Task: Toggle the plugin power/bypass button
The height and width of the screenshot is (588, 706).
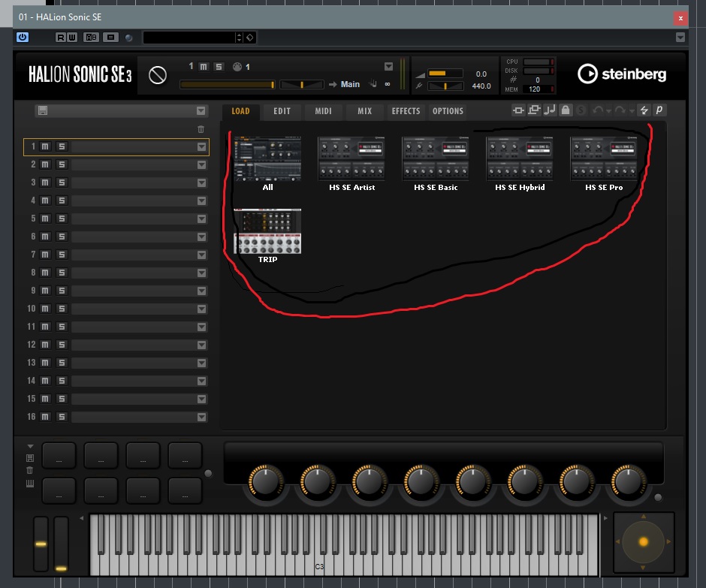Action: point(22,38)
